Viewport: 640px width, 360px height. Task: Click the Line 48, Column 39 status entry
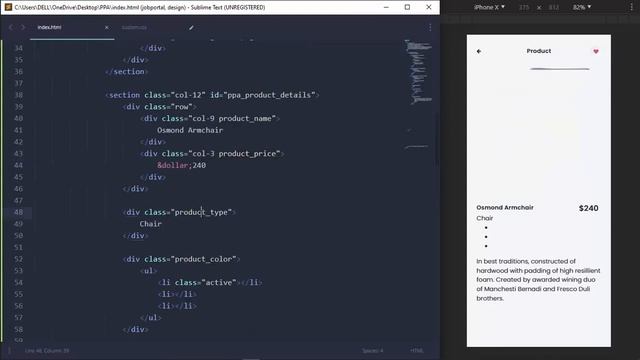click(x=47, y=351)
